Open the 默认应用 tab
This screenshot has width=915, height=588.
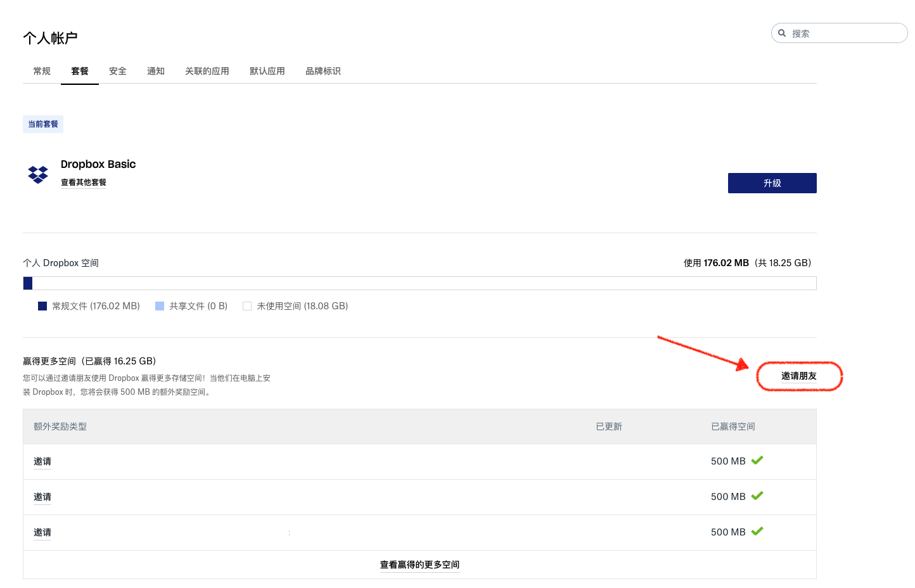pyautogui.click(x=267, y=71)
